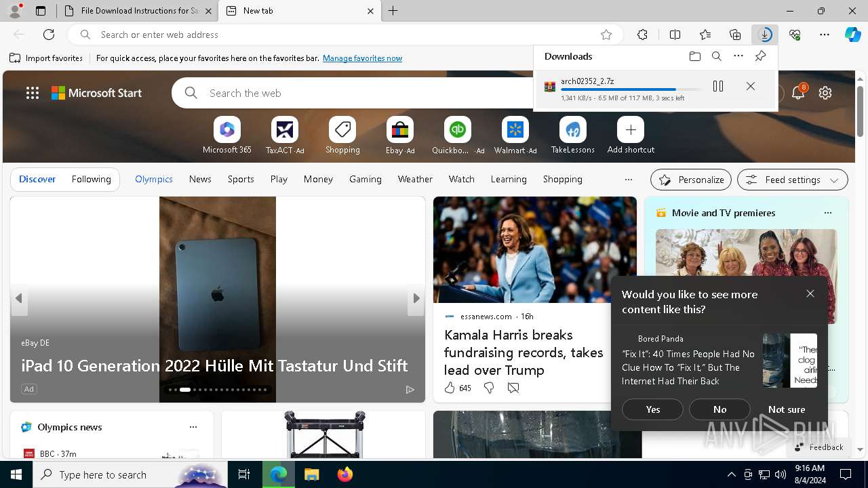The image size is (868, 488).
Task: Select the Olympics tab
Action: tap(154, 179)
